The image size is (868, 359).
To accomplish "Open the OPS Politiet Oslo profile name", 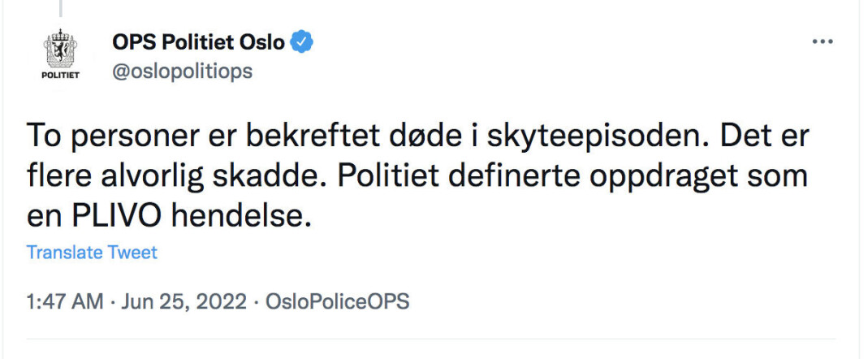I will (198, 42).
